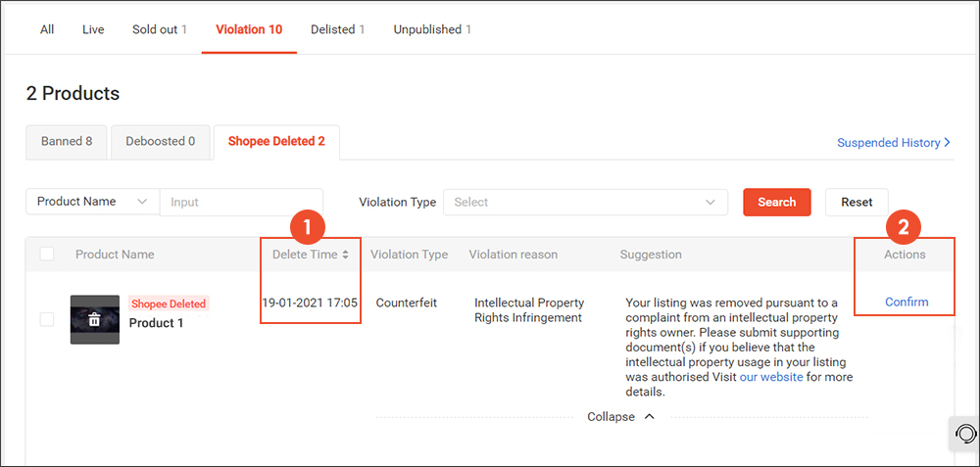Switch to the All tab
The width and height of the screenshot is (980, 467).
[x=47, y=29]
